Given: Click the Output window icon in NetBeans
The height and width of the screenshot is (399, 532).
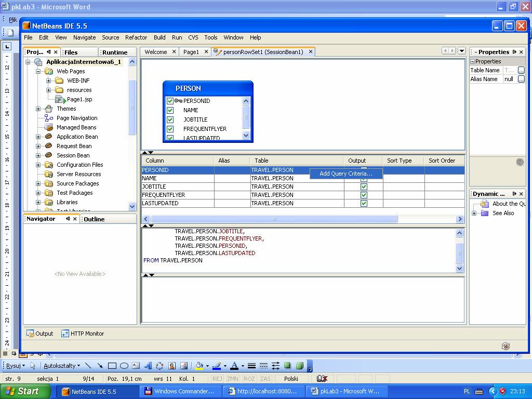Looking at the screenshot, I should coord(30,334).
